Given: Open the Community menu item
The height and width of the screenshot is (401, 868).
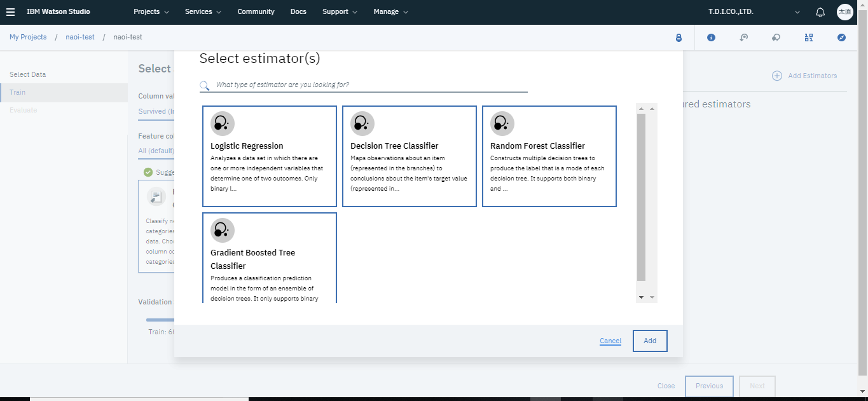Looking at the screenshot, I should [256, 12].
